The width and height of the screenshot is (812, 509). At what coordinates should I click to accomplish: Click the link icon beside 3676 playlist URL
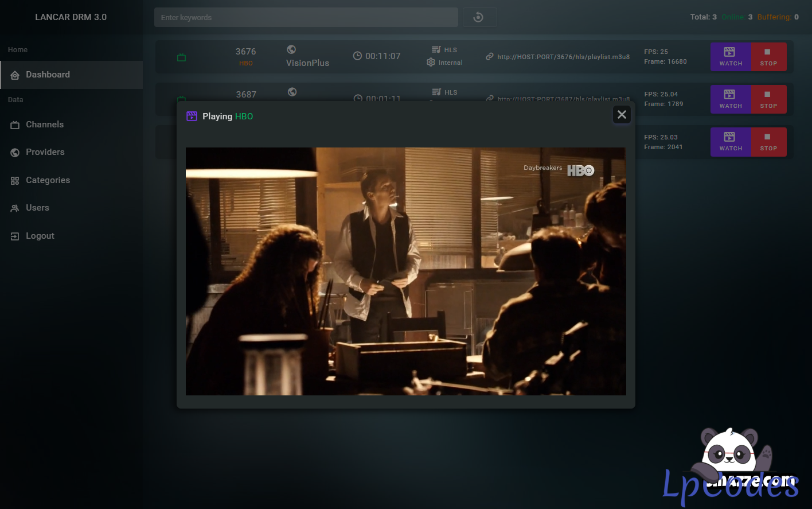pyautogui.click(x=490, y=57)
